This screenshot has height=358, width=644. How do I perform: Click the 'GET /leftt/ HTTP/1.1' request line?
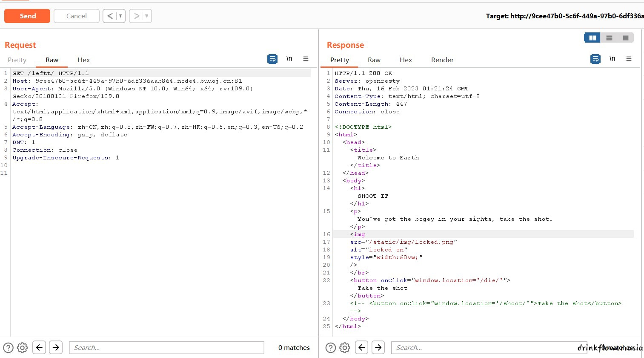pos(51,73)
